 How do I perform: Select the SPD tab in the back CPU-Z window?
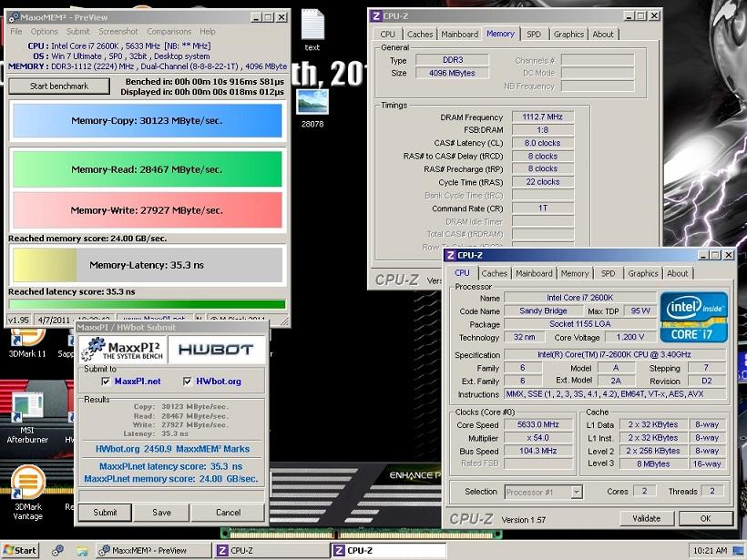tap(534, 35)
